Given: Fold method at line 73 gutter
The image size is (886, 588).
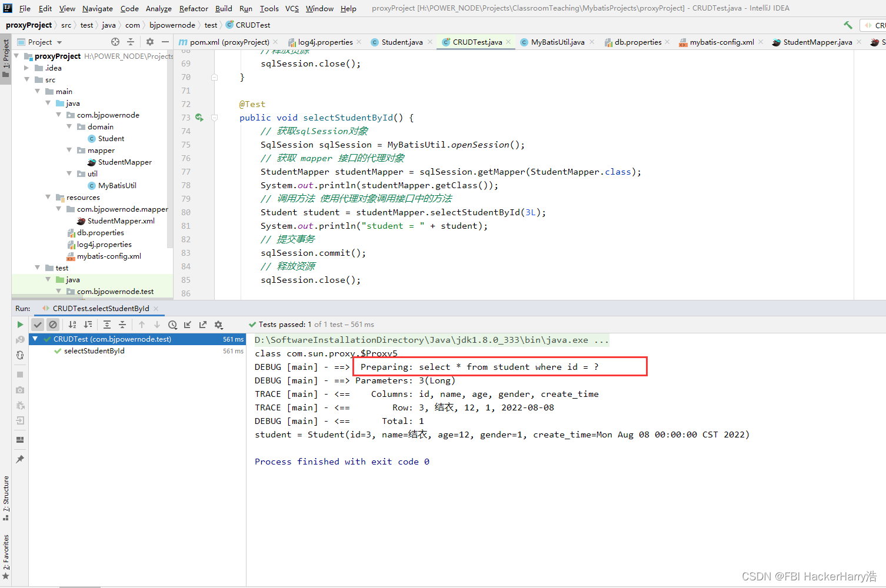Looking at the screenshot, I should 214,118.
